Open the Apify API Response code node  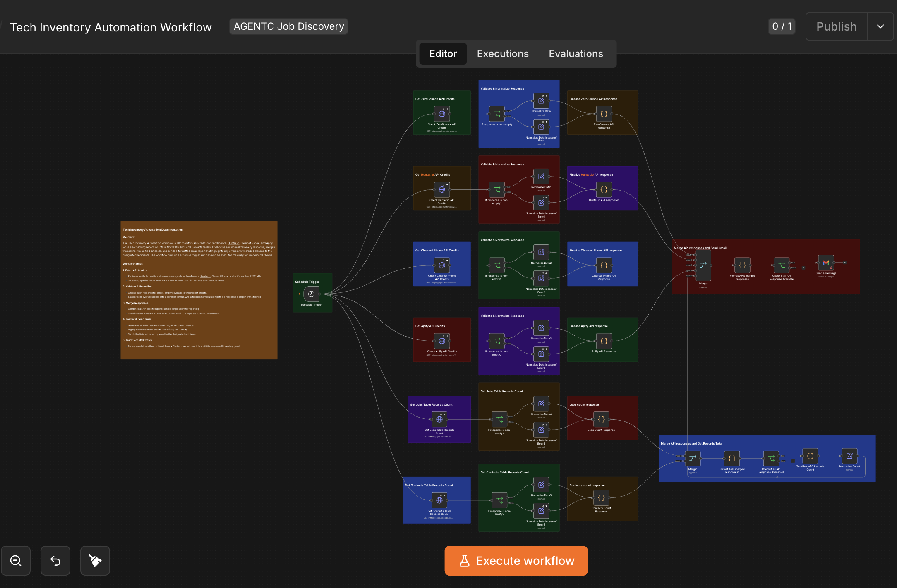point(604,341)
